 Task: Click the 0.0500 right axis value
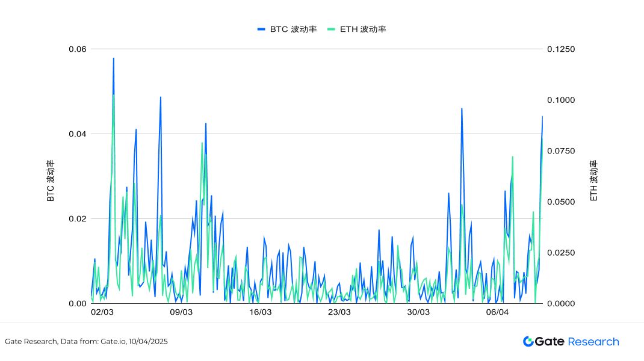[x=561, y=202]
